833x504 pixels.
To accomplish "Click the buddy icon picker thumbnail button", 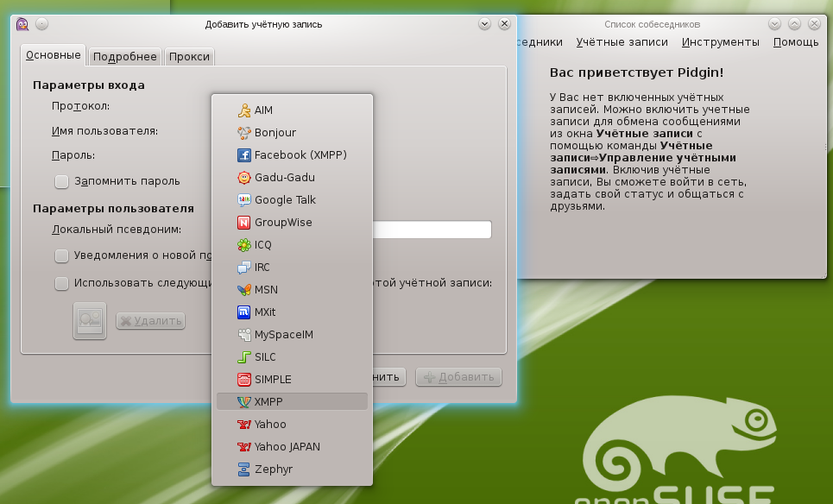I will pyautogui.click(x=90, y=320).
